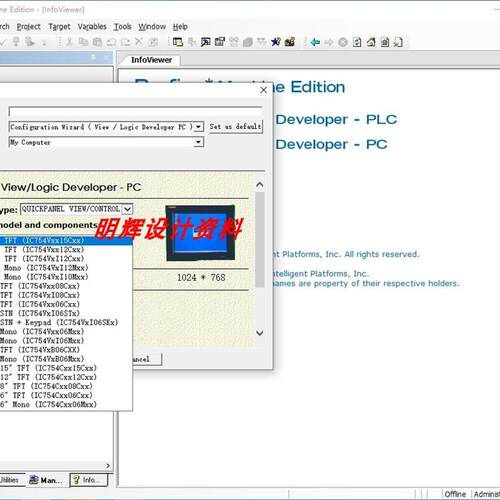Select TFT (IC754Vxx12Cxx) in model list
The width and height of the screenshot is (500, 500).
tap(66, 249)
